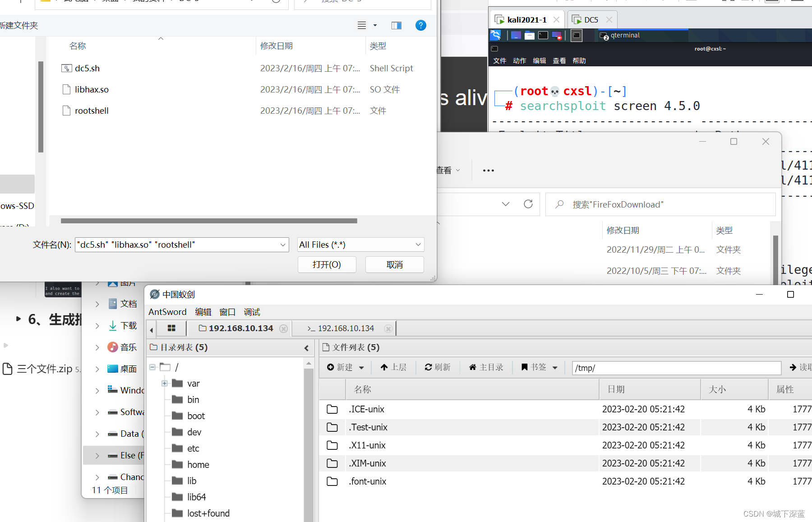Click the refresh icon in Explorer address bar
The image size is (812, 522).
[528, 204]
